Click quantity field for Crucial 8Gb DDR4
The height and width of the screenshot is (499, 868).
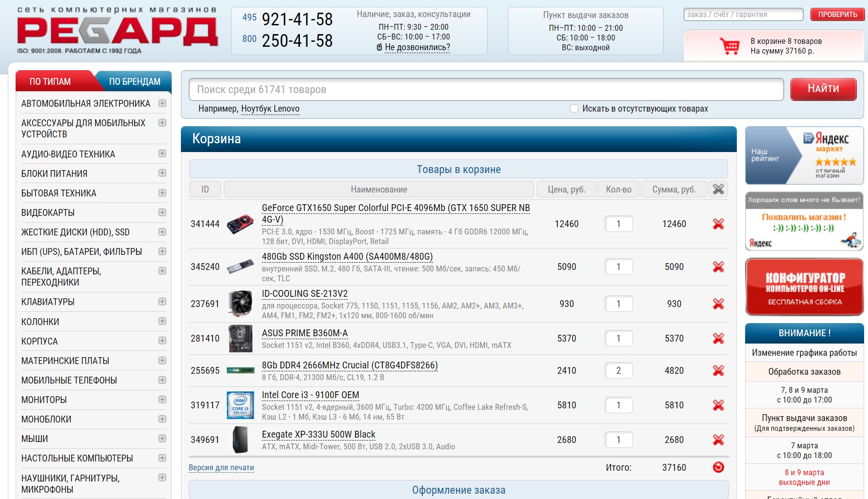618,371
